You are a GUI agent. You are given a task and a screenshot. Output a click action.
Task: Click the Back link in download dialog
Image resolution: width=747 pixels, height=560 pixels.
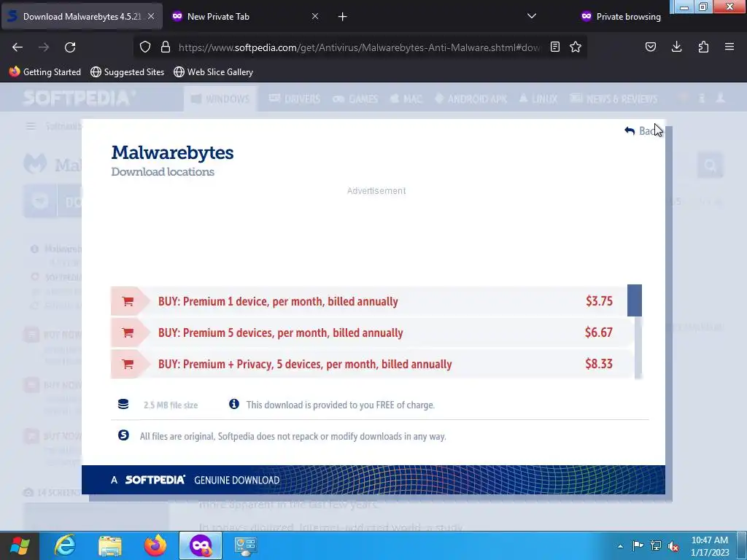[x=642, y=131]
